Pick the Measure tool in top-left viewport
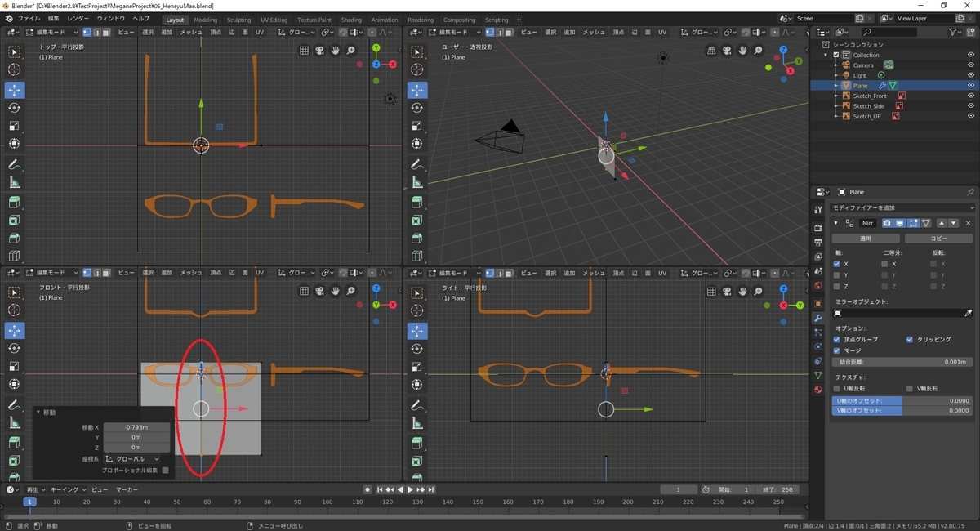The width and height of the screenshot is (980, 531). click(15, 182)
